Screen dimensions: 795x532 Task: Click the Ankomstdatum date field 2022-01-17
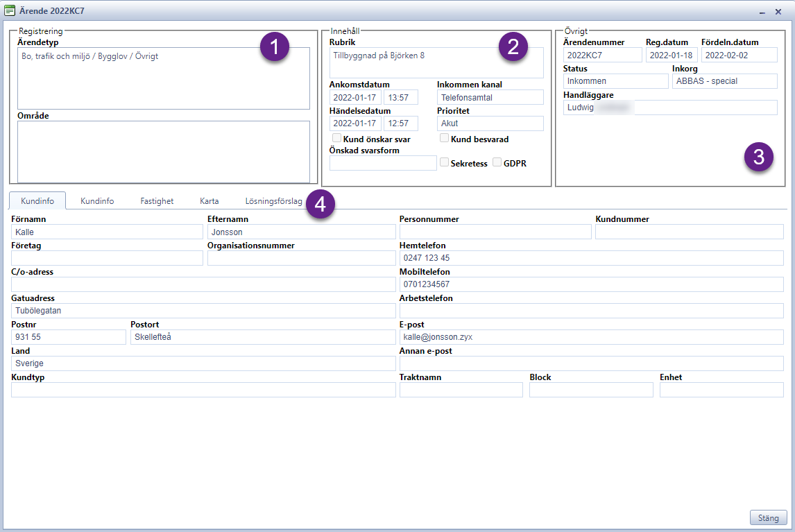355,97
